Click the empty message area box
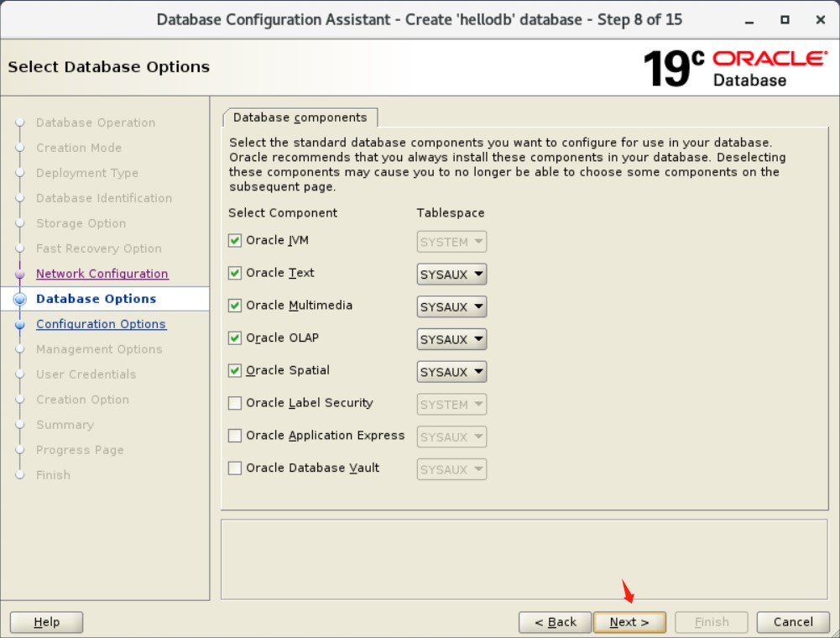Screen dimensions: 840x638 (524, 560)
